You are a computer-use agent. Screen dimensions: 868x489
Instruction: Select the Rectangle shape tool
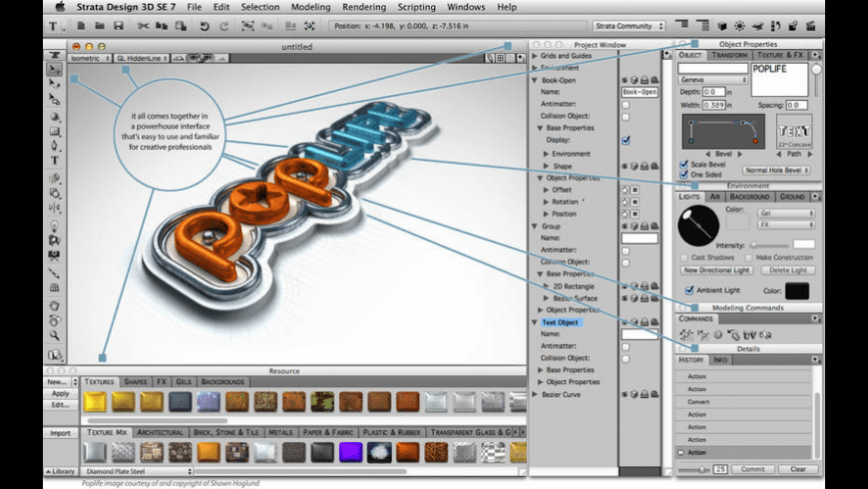[x=54, y=132]
